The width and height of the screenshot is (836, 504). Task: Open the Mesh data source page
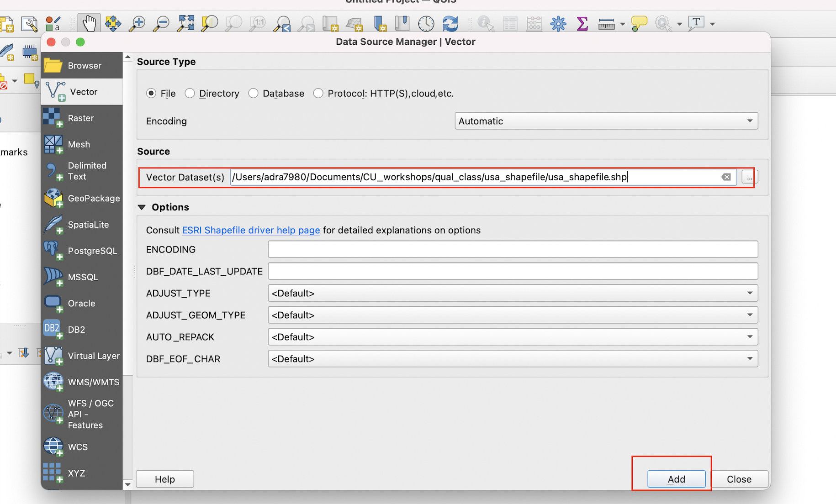(x=53, y=144)
